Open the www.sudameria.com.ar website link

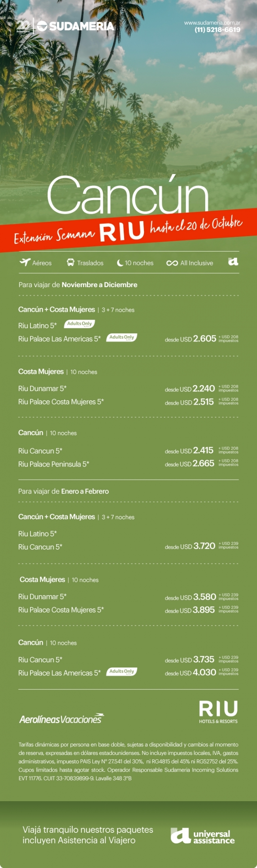click(212, 23)
